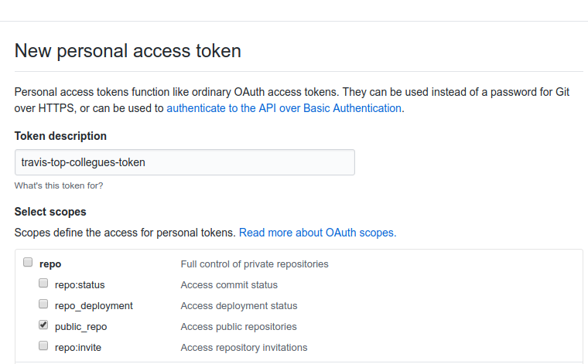Viewport: 588px width, 364px height.
Task: Click the 'What's this token for?' hint
Action: coord(58,185)
